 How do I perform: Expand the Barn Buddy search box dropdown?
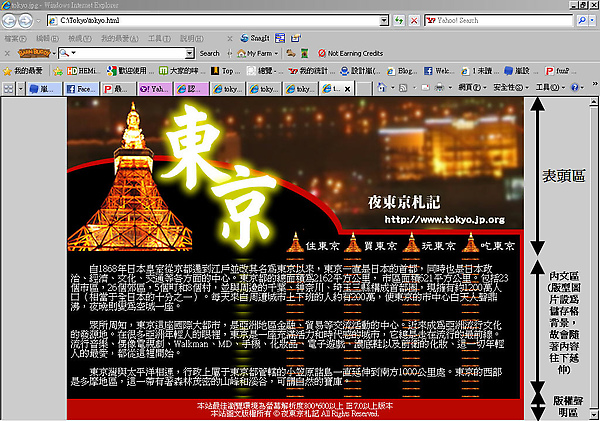pyautogui.click(x=190, y=53)
